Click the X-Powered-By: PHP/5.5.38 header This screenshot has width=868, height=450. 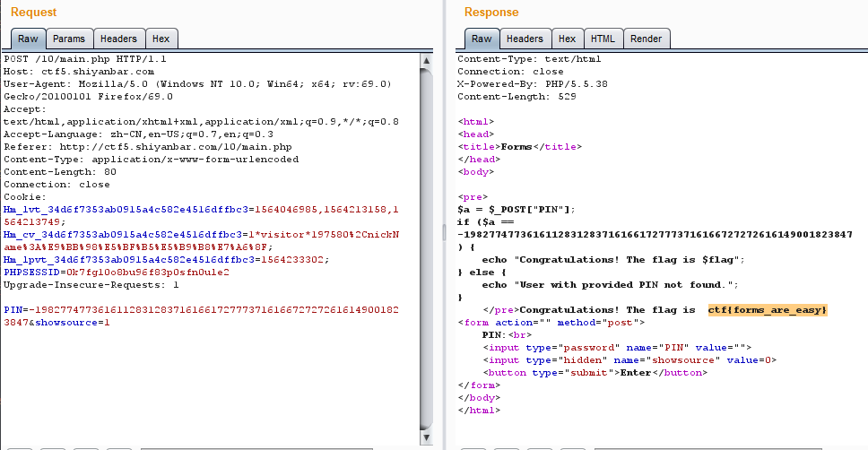pos(533,84)
